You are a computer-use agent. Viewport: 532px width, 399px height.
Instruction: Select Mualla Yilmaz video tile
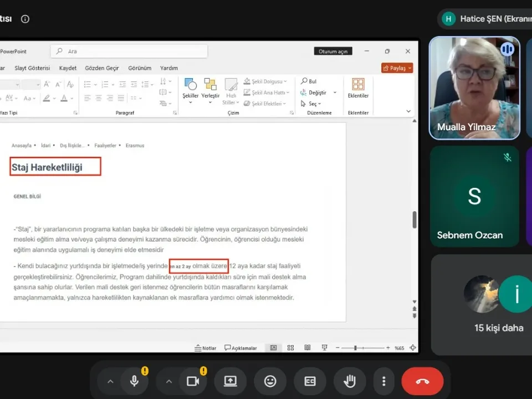[474, 88]
